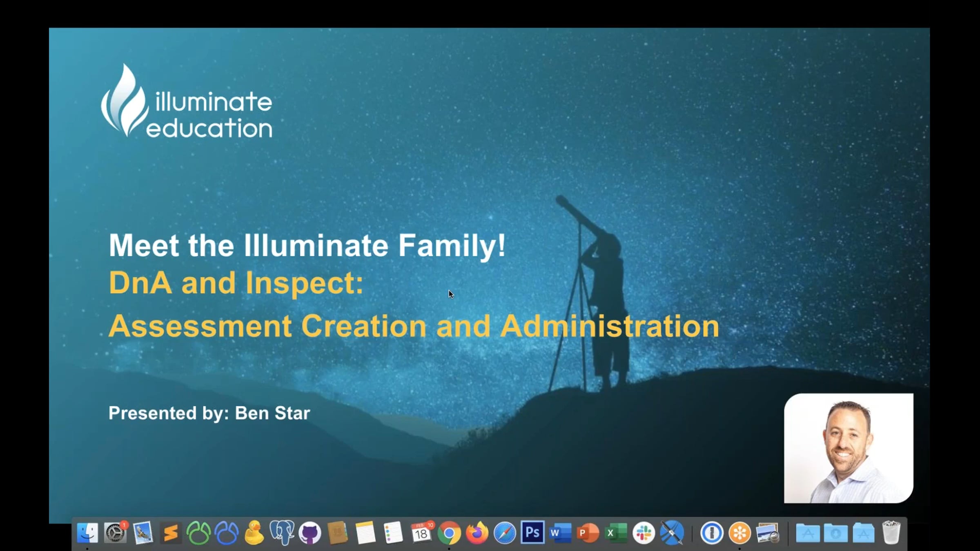
Task: Launch the Mail stamp icon in dock
Action: 143,533
